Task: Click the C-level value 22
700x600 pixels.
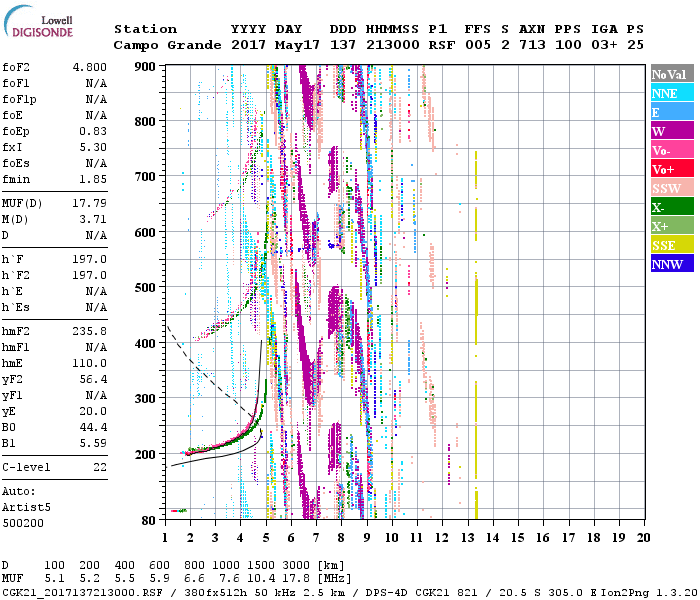Action: (x=99, y=467)
